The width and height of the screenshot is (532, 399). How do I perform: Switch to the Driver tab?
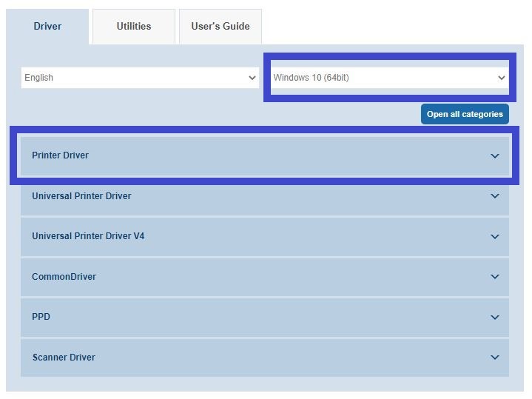click(47, 27)
